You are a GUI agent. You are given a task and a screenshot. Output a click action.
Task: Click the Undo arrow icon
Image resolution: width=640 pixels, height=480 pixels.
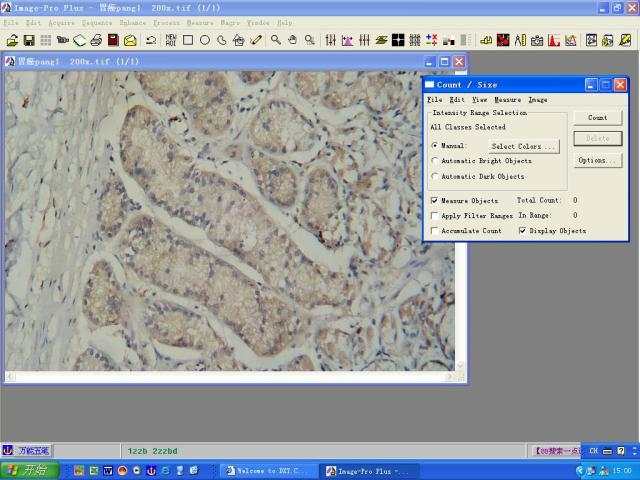[x=151, y=41]
